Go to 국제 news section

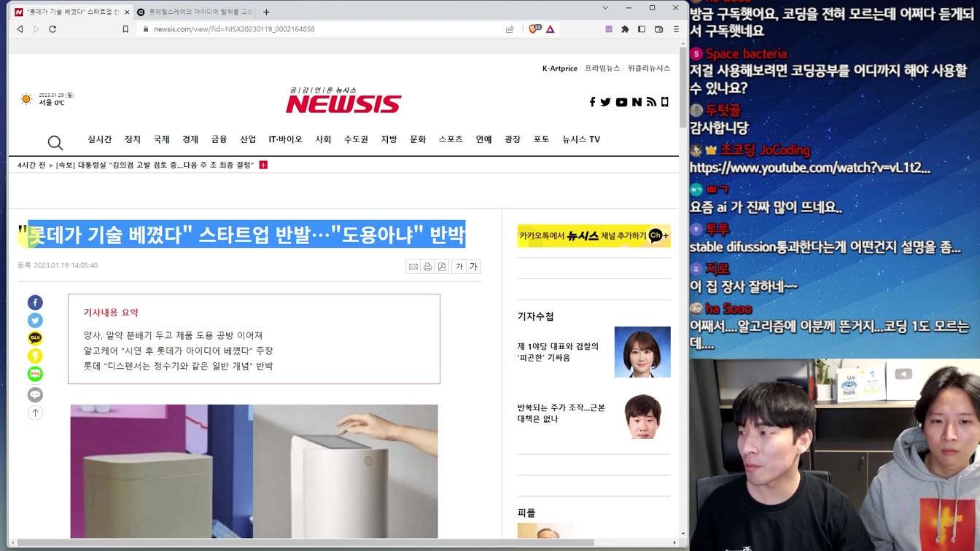[162, 139]
